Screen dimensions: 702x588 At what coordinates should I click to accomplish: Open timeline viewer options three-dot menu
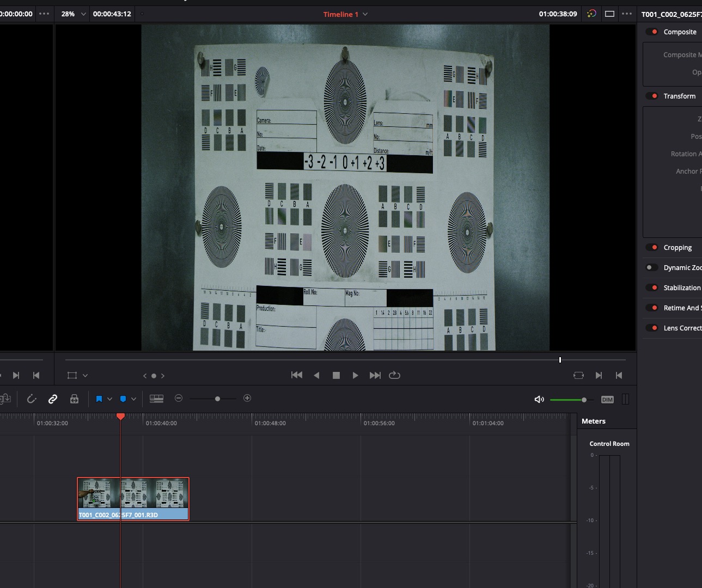[x=627, y=14]
